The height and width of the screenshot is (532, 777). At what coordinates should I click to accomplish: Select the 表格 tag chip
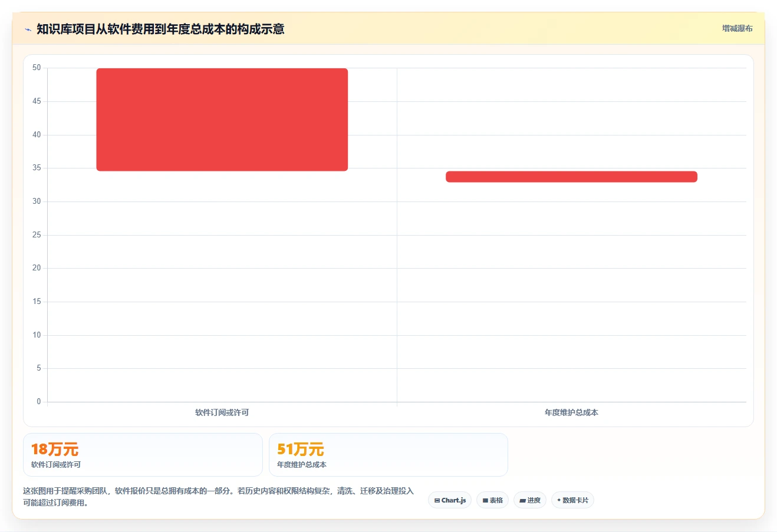click(492, 500)
